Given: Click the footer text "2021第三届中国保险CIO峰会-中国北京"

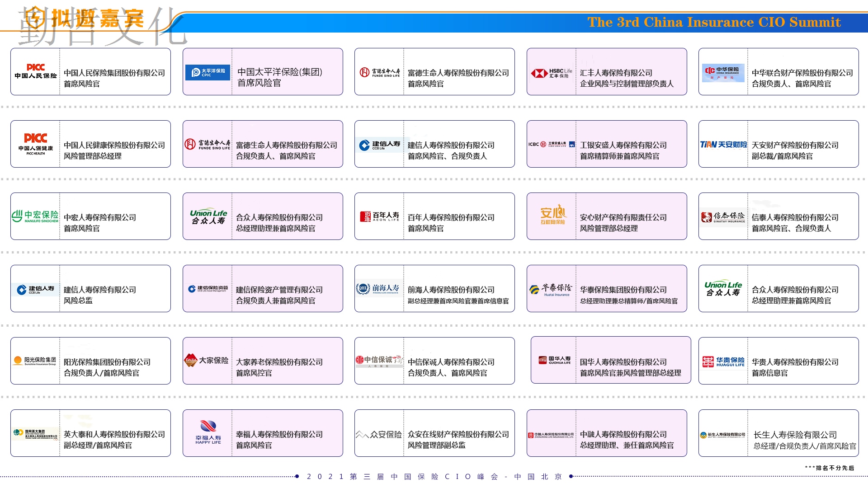Looking at the screenshot, I should (434, 476).
